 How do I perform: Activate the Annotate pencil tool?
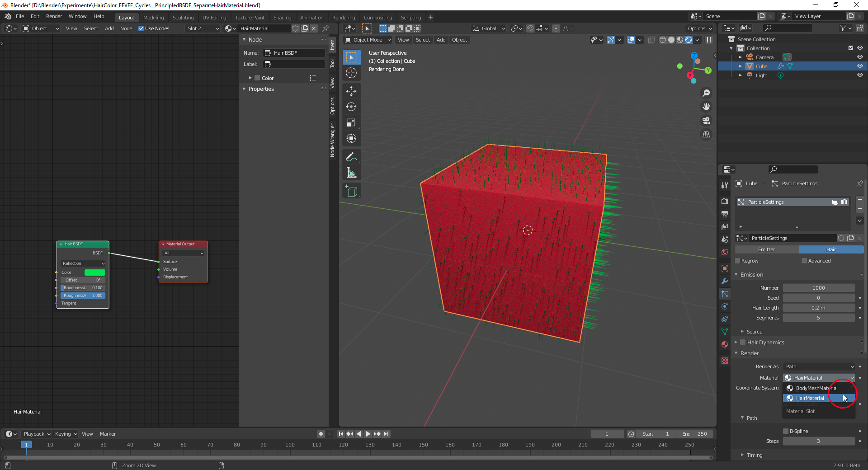(351, 157)
